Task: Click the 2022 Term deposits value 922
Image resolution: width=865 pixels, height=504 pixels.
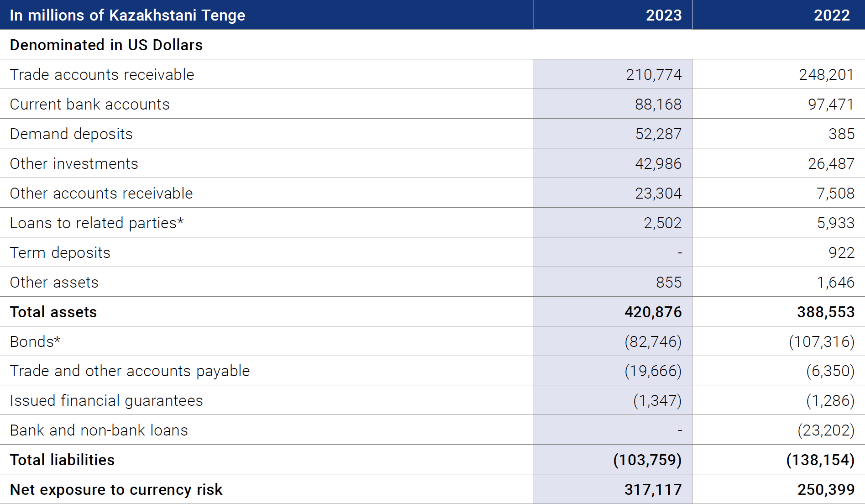Action: click(841, 253)
